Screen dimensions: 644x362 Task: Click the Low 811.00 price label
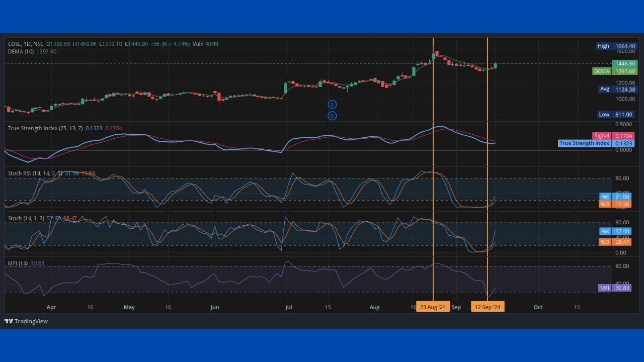[x=617, y=115]
